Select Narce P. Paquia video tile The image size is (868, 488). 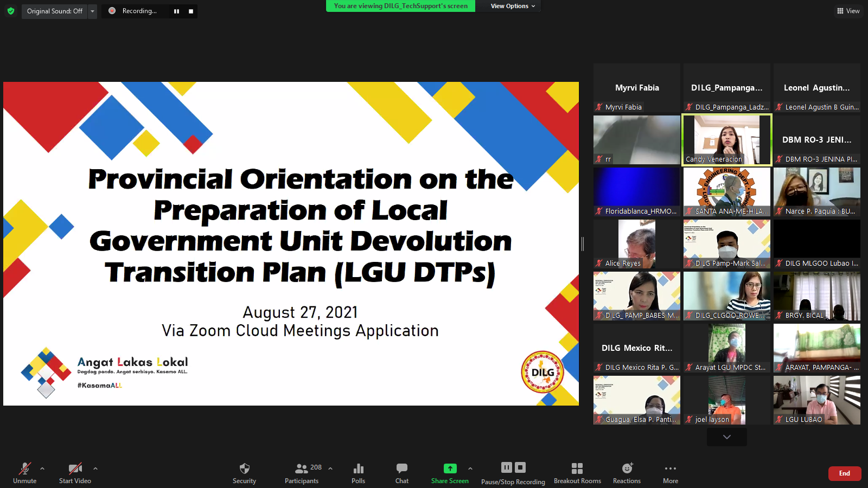click(817, 192)
